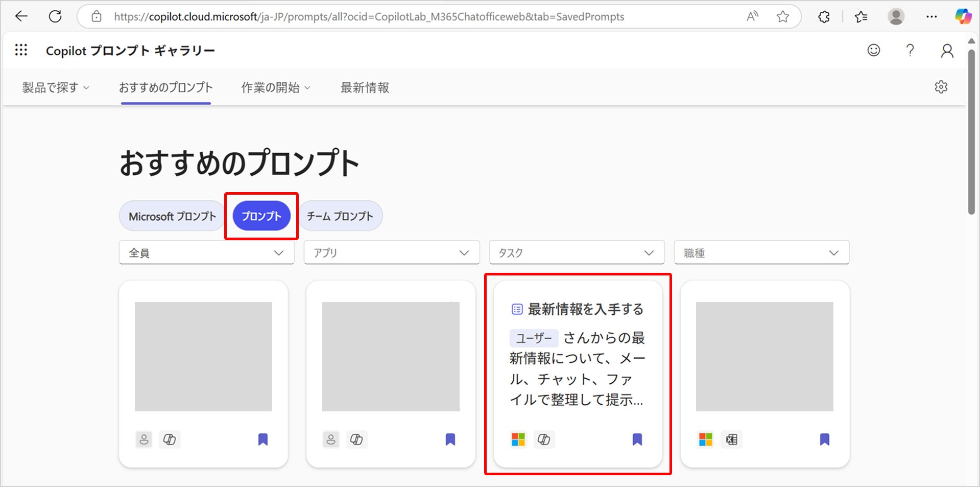Open the 製品で探す menu

click(x=55, y=87)
